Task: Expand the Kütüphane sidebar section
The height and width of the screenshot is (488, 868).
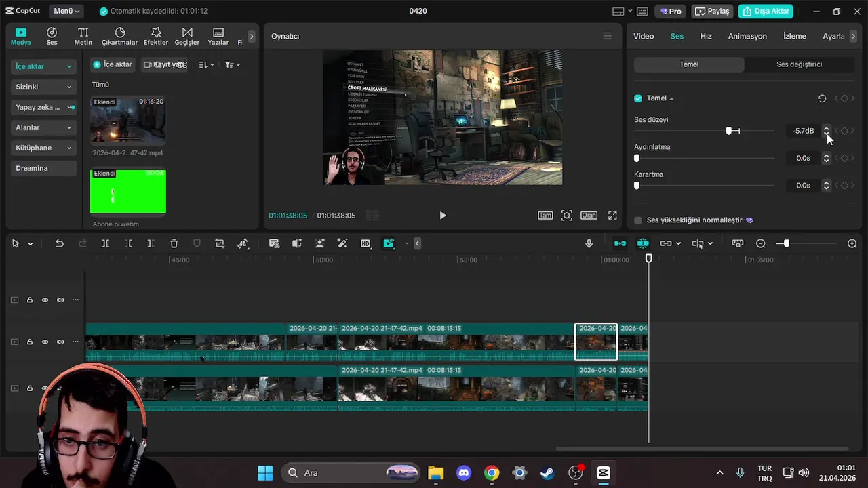Action: (x=43, y=148)
